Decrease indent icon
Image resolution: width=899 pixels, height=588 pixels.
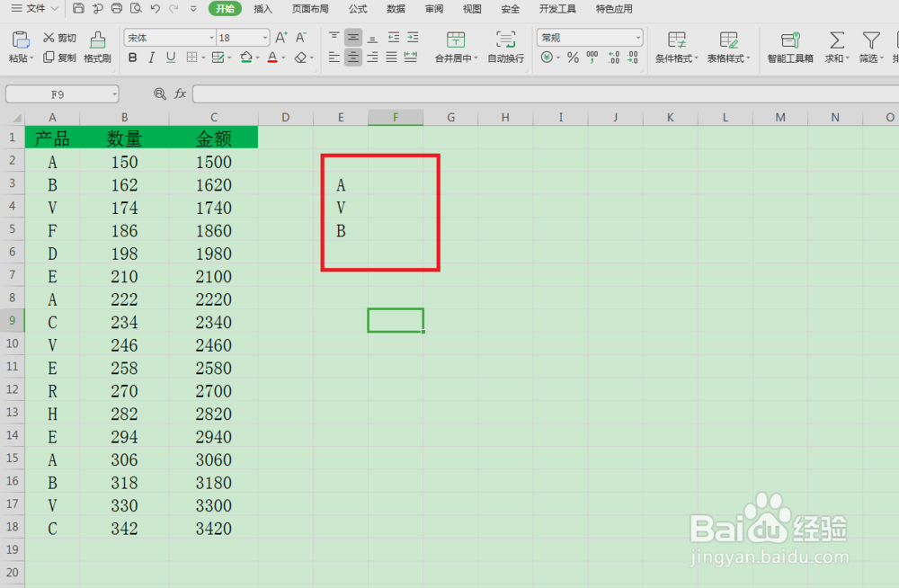click(394, 38)
